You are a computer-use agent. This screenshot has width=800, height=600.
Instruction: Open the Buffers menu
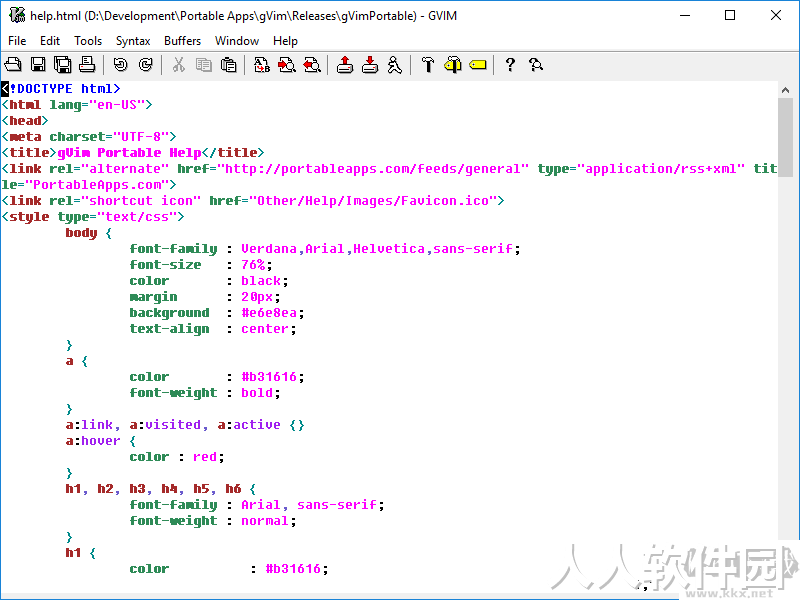click(182, 41)
